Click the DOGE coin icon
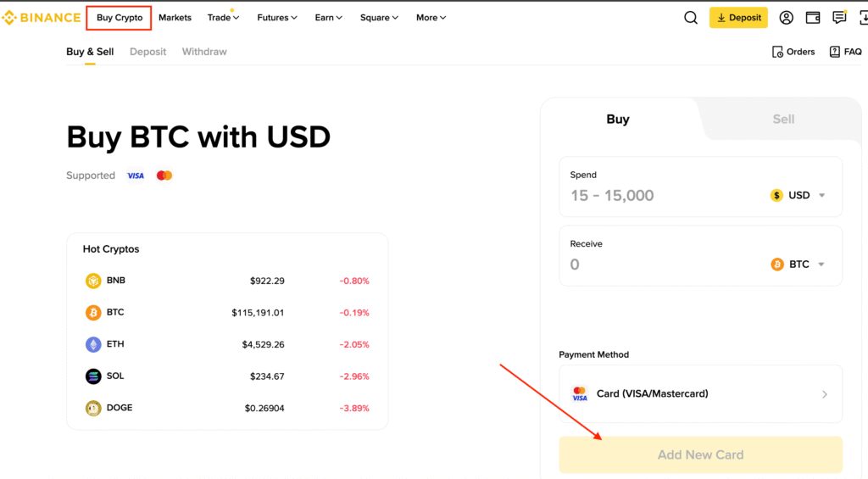This screenshot has height=479, width=868. [93, 408]
